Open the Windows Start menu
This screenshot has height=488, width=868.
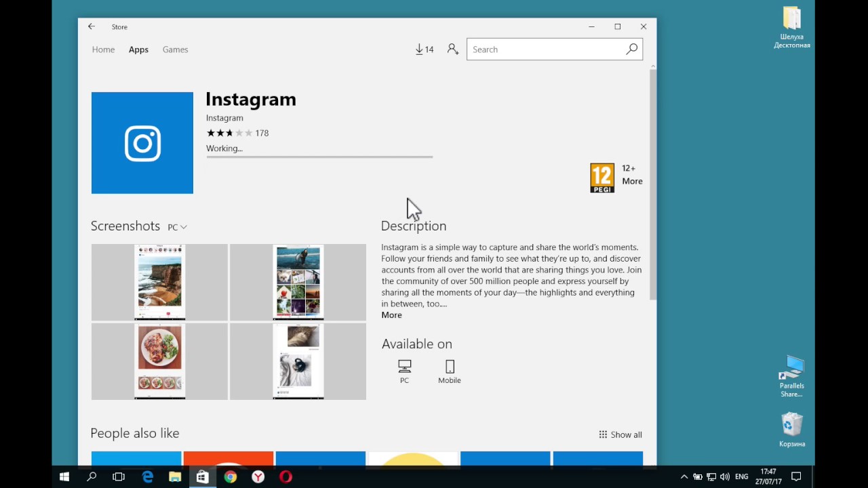[x=64, y=477]
